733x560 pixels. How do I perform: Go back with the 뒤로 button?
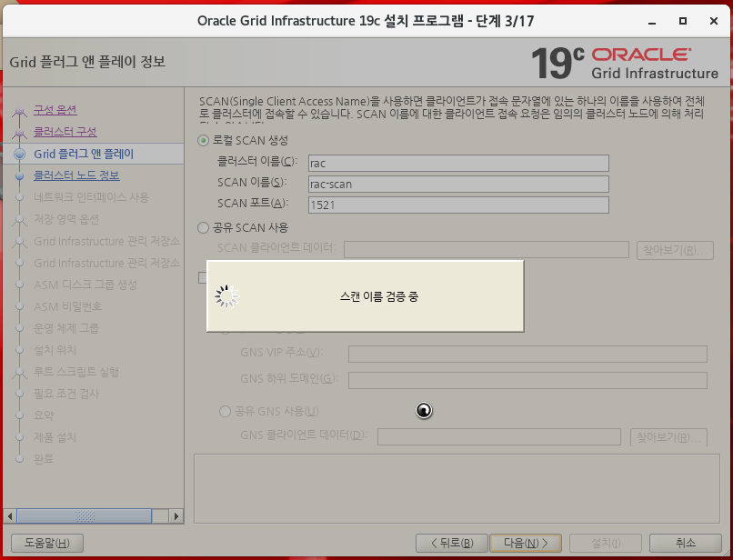452,543
